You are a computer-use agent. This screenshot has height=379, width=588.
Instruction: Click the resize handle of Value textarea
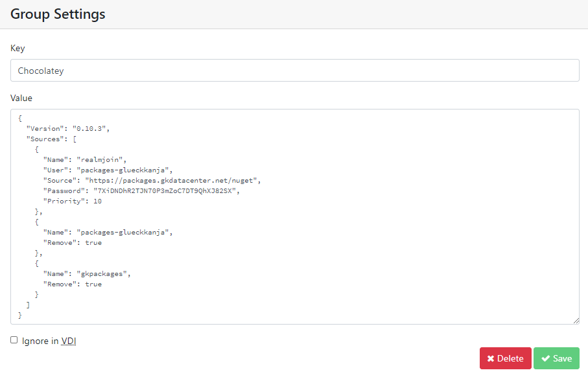576,321
